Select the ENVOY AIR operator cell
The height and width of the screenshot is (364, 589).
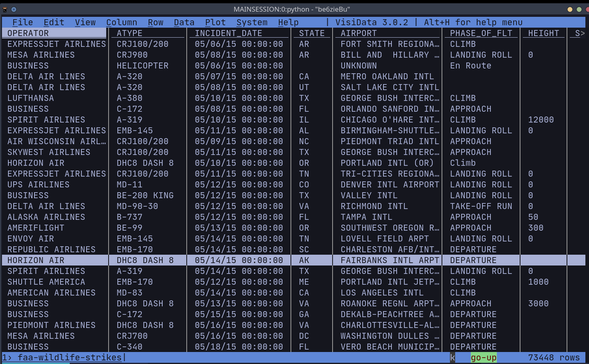coord(30,238)
